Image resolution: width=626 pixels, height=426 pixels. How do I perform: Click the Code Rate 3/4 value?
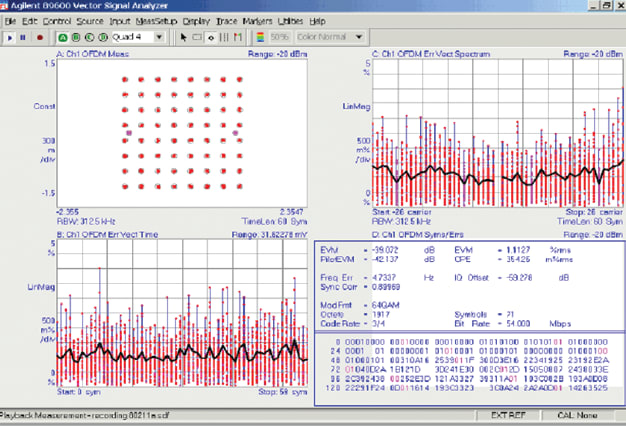pyautogui.click(x=378, y=323)
